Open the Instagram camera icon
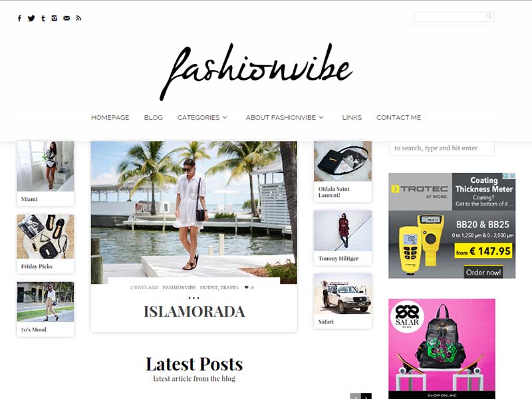The image size is (532, 399). tap(55, 19)
